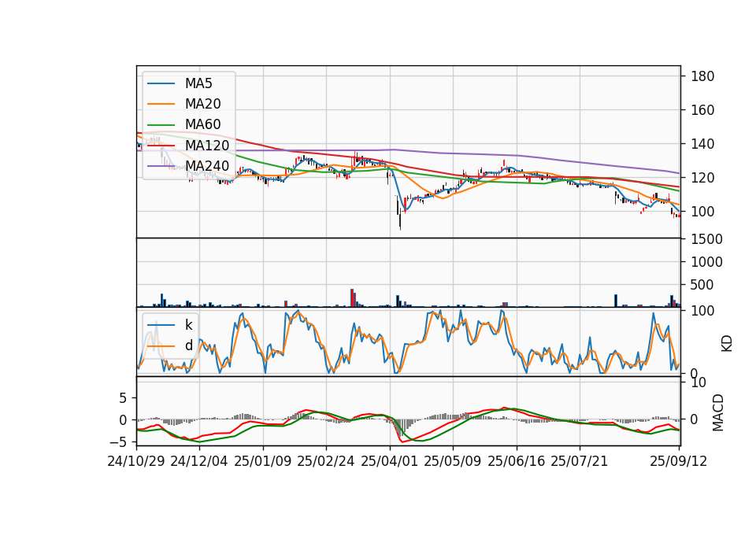Click the 120 price axis tick label
The height and width of the screenshot is (543, 756).
pyautogui.click(x=702, y=178)
